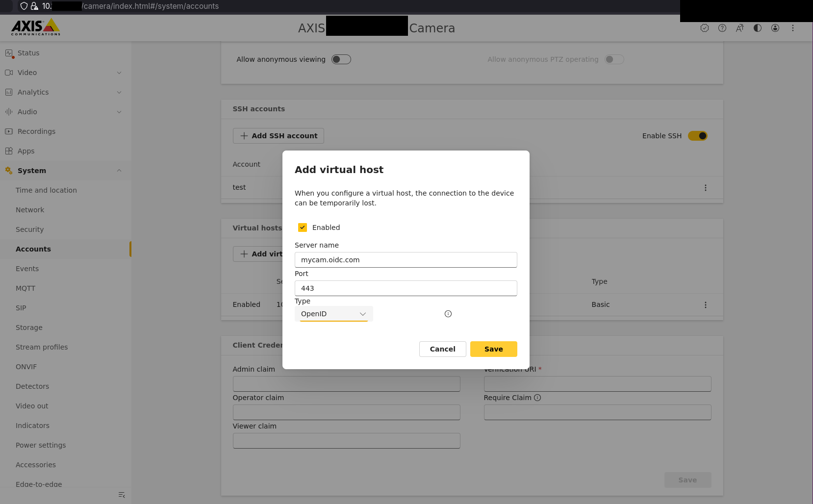
Task: Click the Server name field showing mycam.oidc.com
Action: tap(406, 259)
